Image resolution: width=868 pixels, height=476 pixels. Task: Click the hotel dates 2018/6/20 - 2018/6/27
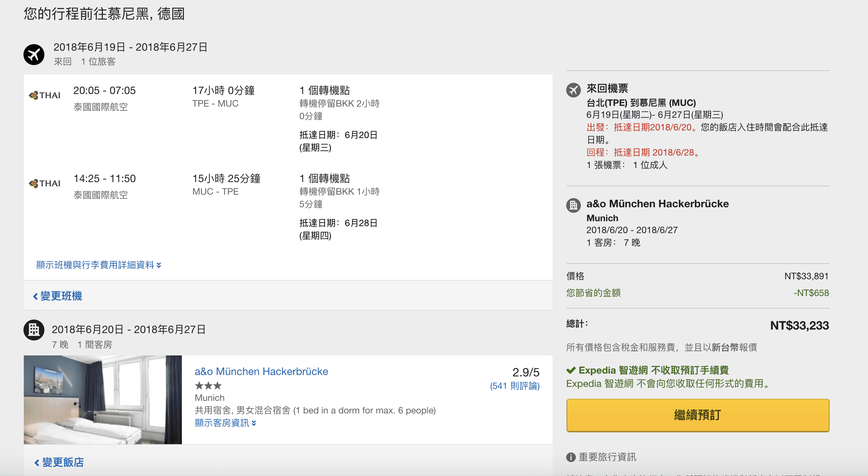pos(632,230)
